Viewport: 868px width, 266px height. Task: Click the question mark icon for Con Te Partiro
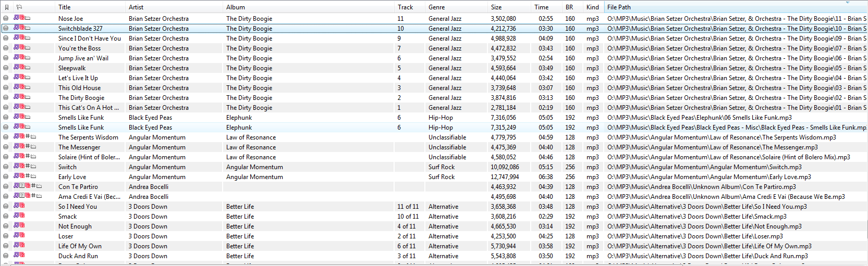click(21, 186)
